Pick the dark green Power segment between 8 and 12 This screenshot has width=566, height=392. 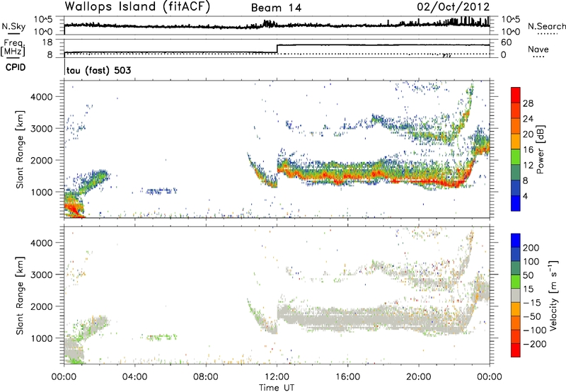coord(516,172)
